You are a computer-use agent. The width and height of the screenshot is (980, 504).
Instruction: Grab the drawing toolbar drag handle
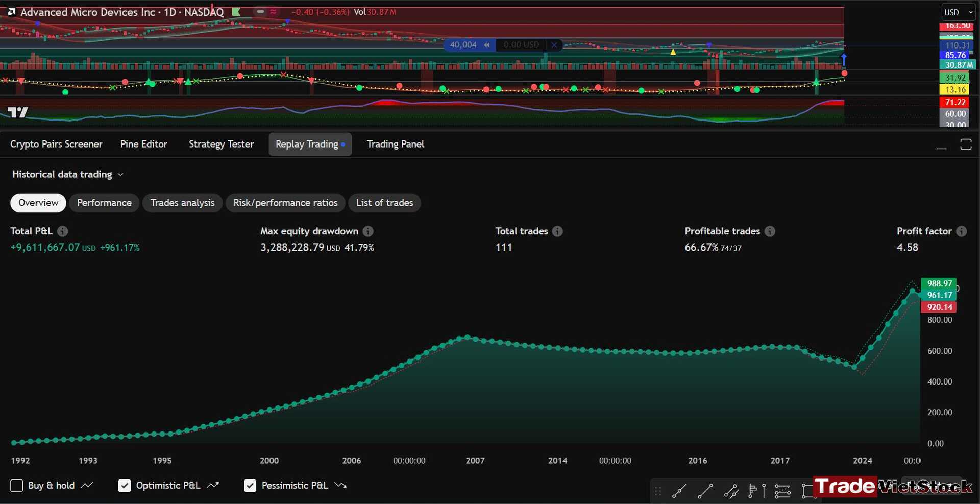pyautogui.click(x=658, y=491)
